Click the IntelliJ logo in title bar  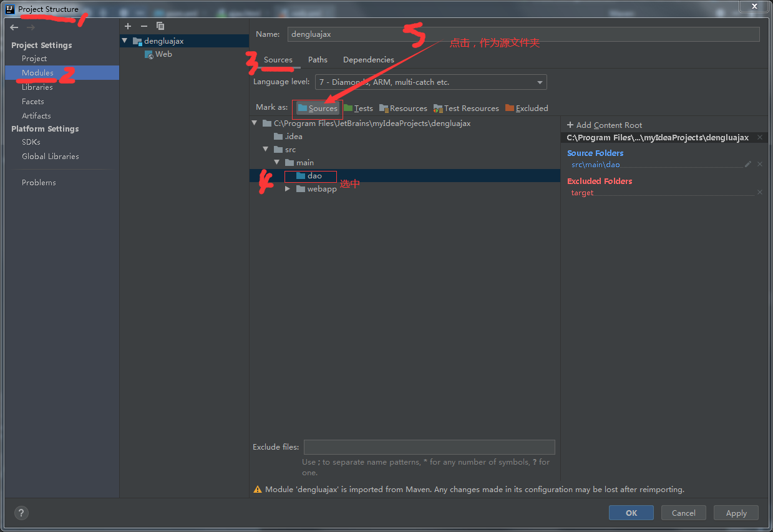coord(9,9)
